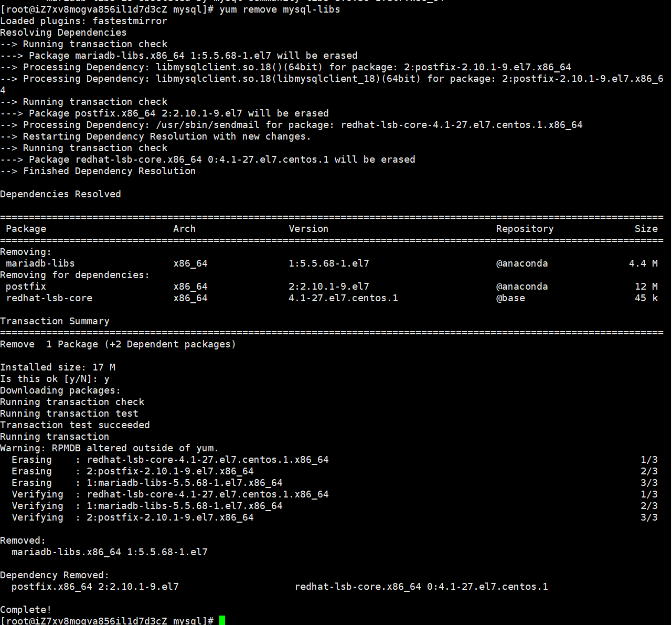This screenshot has width=672, height=625.
Task: Click the 'Arch' column header
Action: click(185, 229)
